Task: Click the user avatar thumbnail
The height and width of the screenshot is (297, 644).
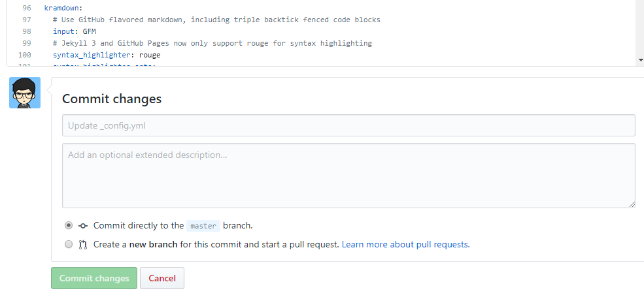Action: pyautogui.click(x=25, y=93)
